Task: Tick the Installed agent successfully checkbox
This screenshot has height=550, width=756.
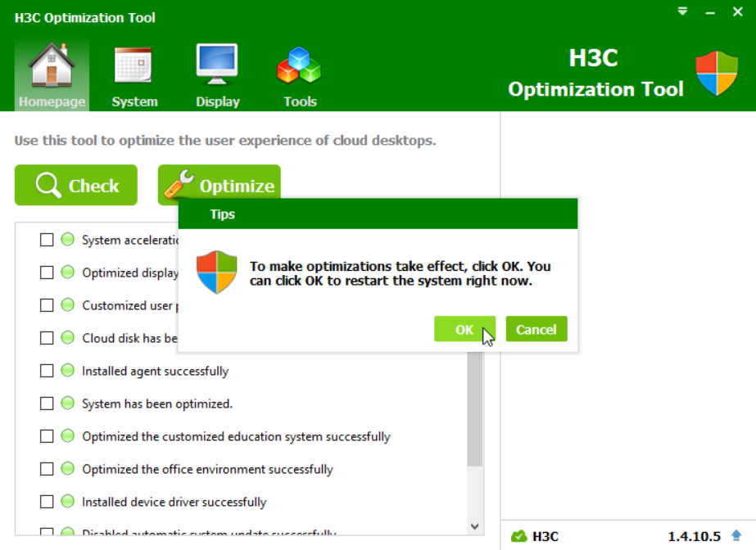Action: [x=47, y=371]
